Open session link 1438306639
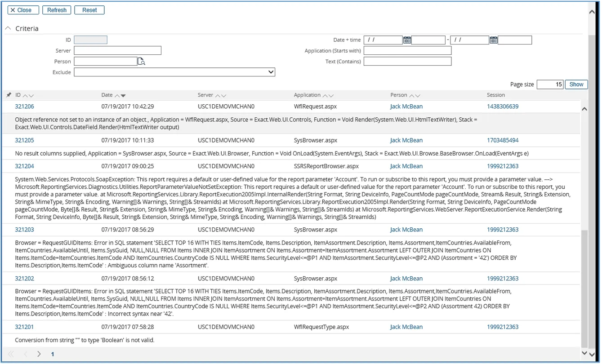The image size is (602, 364). [502, 107]
